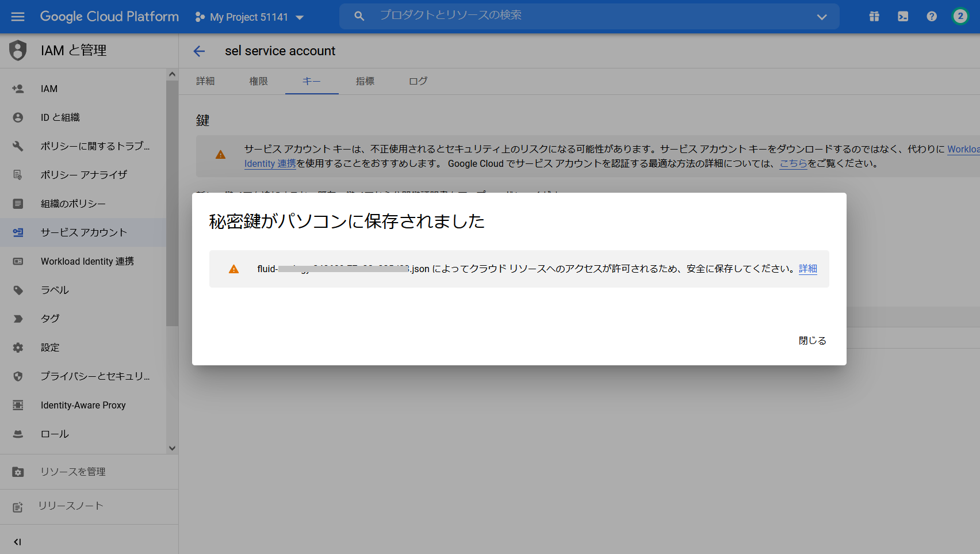Select IAM in the sidebar
Viewport: 980px width, 554px height.
click(83, 89)
